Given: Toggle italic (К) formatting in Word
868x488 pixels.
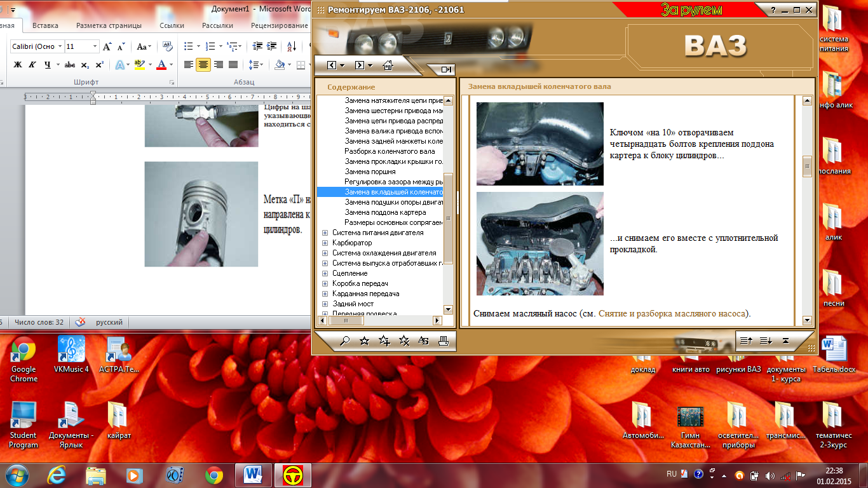Looking at the screenshot, I should tap(31, 65).
